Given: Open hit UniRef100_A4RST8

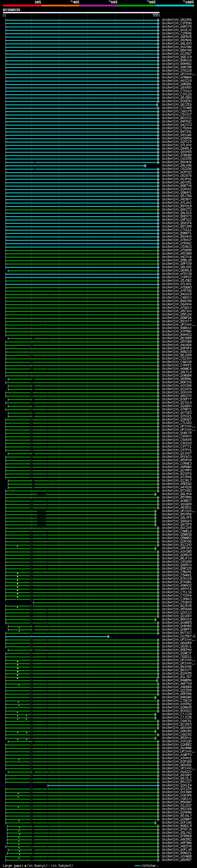Looking at the screenshot, I should click(177, 26).
